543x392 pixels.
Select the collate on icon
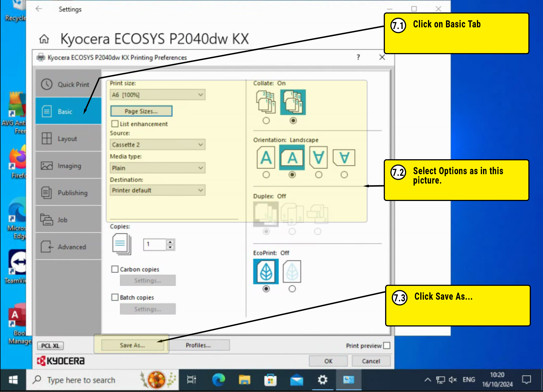point(293,102)
